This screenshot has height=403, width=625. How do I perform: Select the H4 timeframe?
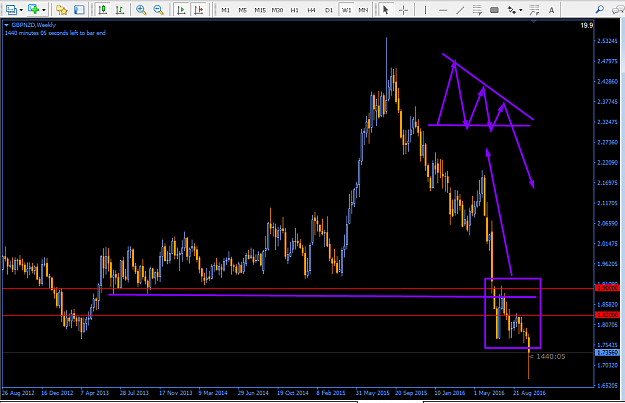coord(312,10)
